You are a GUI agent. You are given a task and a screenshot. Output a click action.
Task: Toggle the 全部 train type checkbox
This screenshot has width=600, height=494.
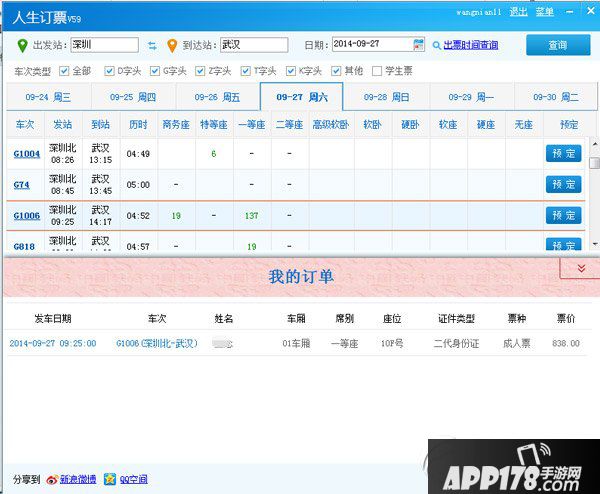tap(64, 71)
